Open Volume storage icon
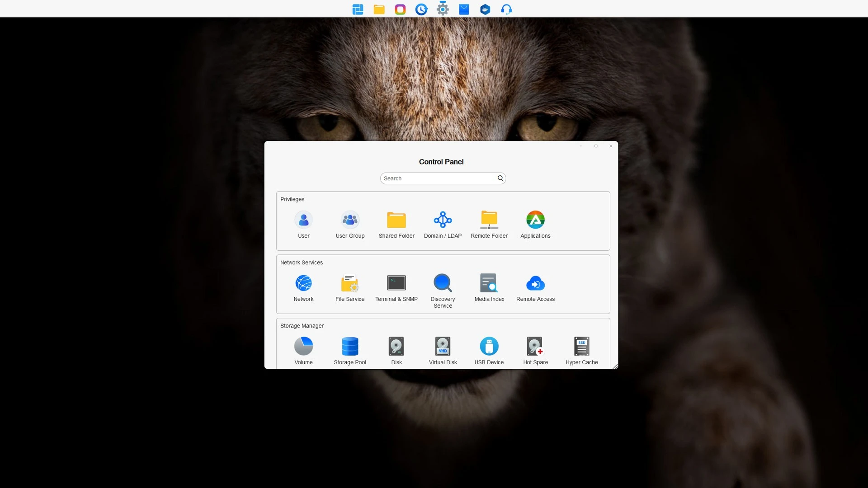Viewport: 868px width, 488px height. pos(303,347)
